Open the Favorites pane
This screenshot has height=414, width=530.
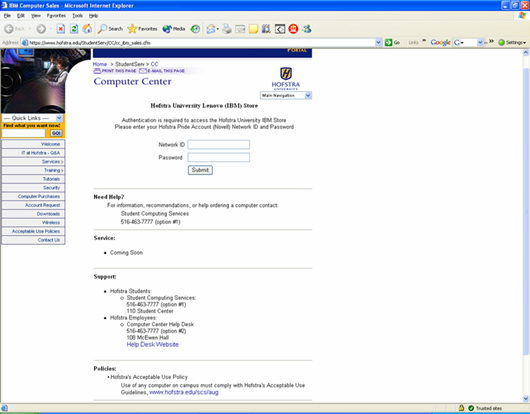pos(142,29)
